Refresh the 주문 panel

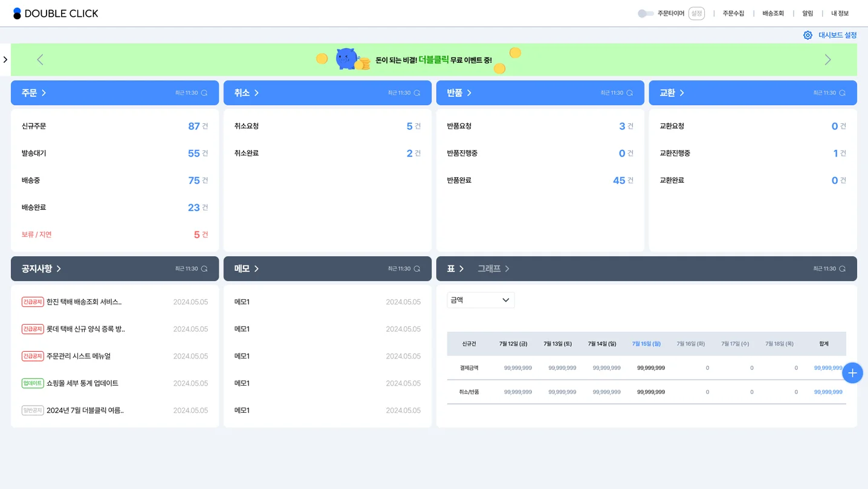(204, 93)
